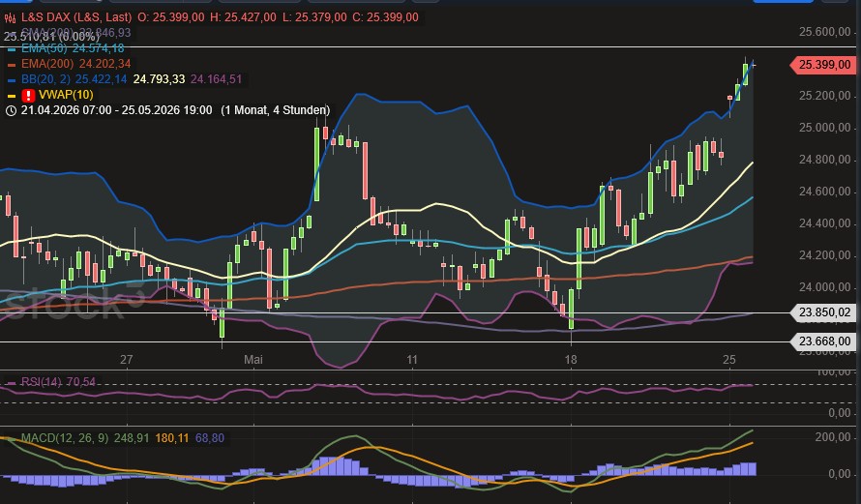This screenshot has height=504, width=861.
Task: Click the '18' label on the date axis
Action: (x=571, y=360)
